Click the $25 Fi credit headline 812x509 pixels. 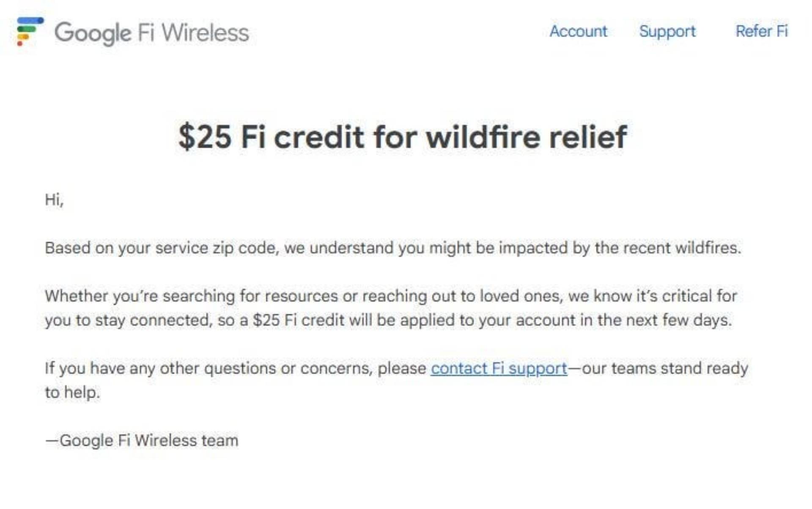(403, 137)
